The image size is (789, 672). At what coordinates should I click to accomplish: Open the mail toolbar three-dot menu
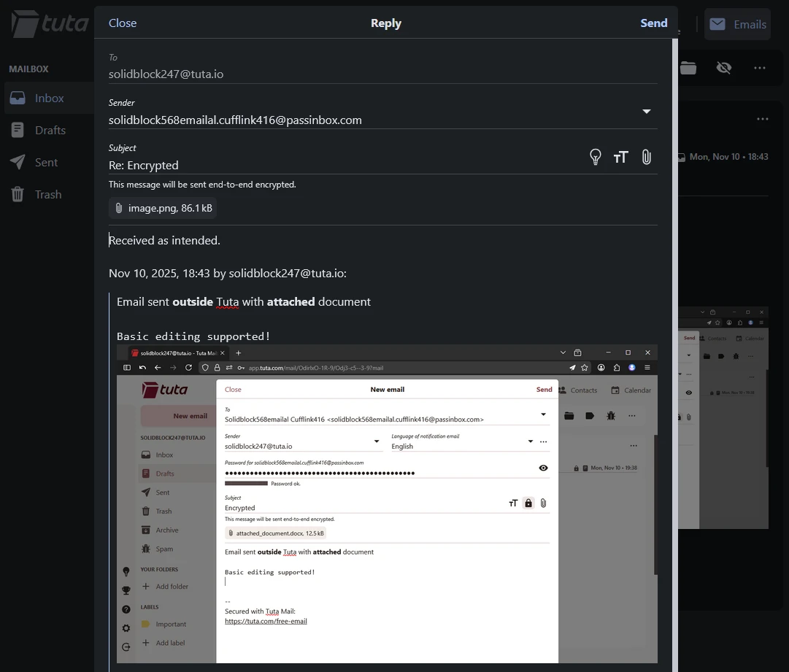pos(760,68)
